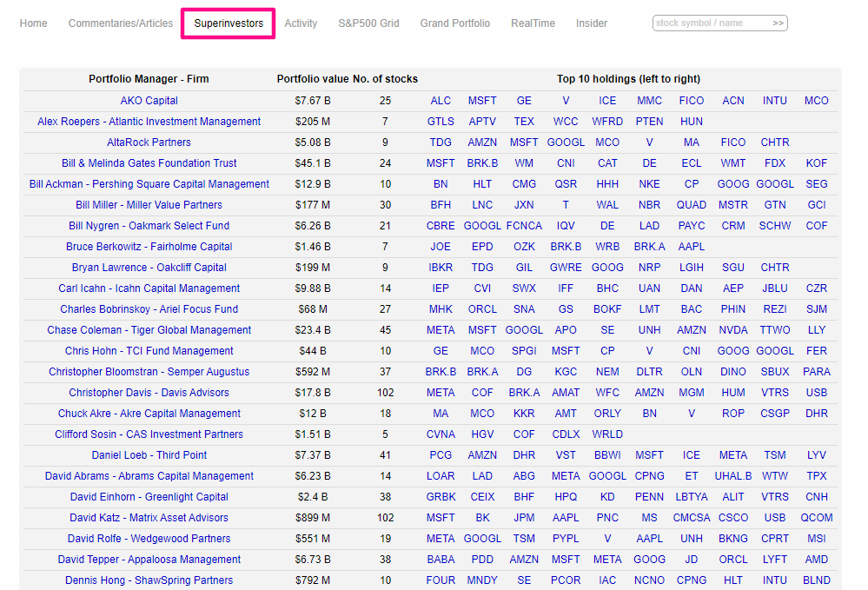
Task: Click NVDA ticker in Chase Coleman row
Action: [733, 330]
